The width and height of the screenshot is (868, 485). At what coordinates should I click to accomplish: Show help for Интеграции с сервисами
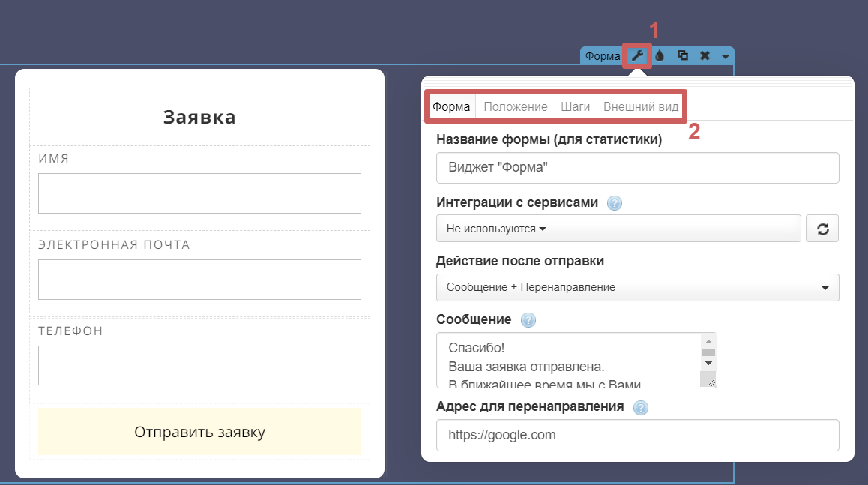[x=615, y=203]
